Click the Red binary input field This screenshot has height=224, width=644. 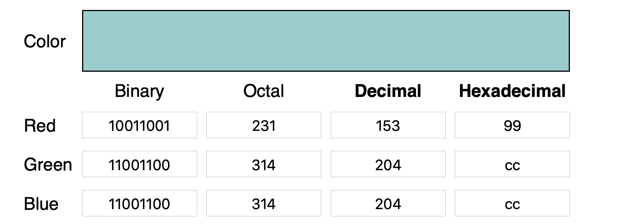139,125
